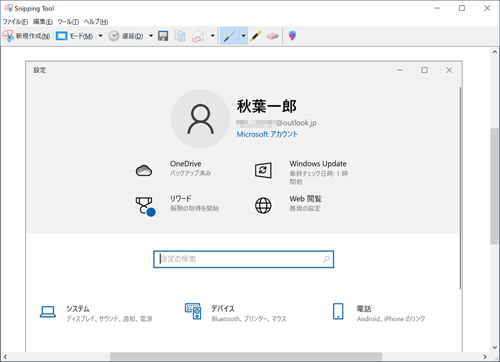Open the 編集 menu

pyautogui.click(x=43, y=22)
